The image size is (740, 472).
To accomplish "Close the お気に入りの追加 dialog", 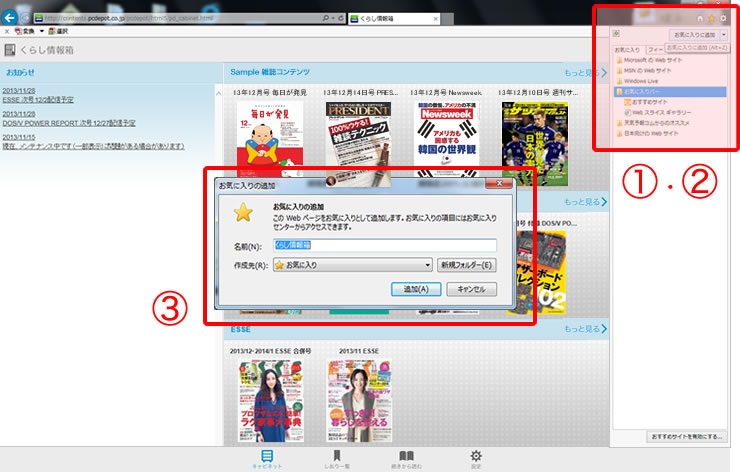I will pos(499,183).
